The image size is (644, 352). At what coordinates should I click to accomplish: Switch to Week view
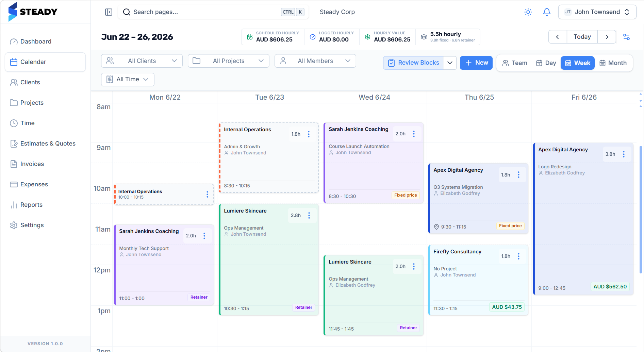(578, 63)
